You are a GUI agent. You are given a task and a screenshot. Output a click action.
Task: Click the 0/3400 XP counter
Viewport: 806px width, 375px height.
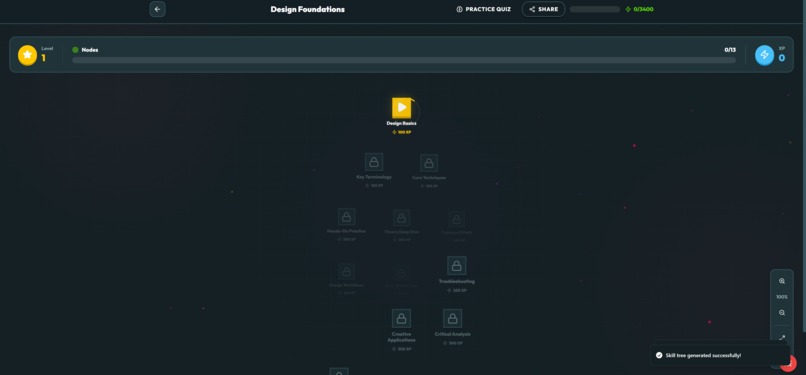pyautogui.click(x=639, y=9)
